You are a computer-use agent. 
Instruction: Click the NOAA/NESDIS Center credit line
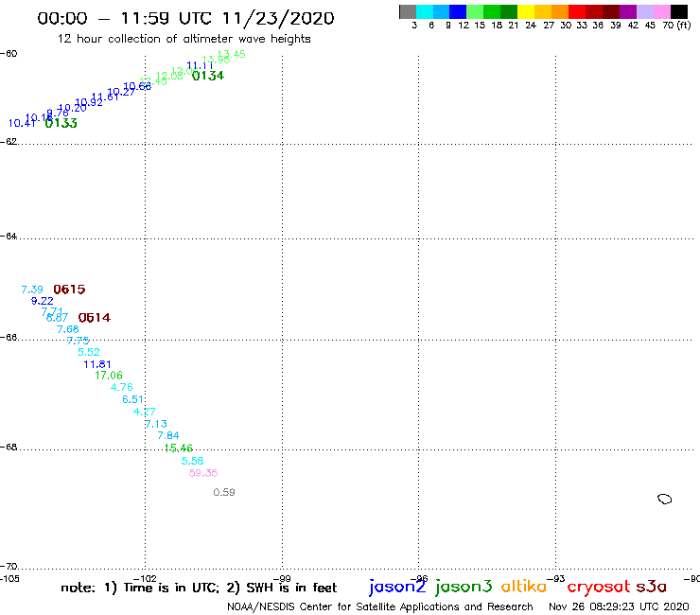click(380, 606)
